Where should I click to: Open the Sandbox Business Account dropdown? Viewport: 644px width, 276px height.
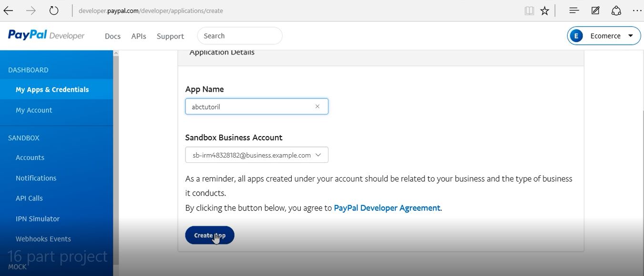pos(256,155)
